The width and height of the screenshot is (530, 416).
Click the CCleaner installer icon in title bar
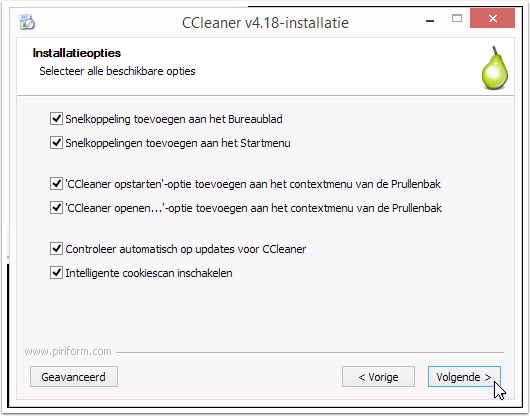pyautogui.click(x=27, y=22)
